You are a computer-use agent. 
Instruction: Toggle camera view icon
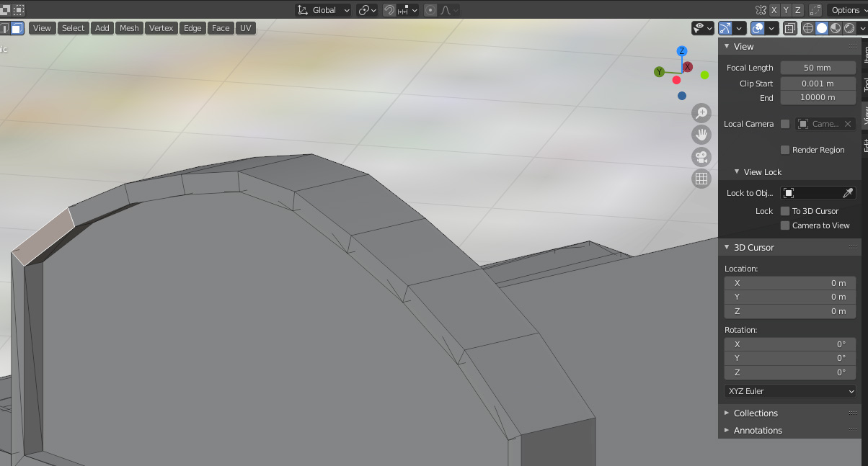coord(701,157)
